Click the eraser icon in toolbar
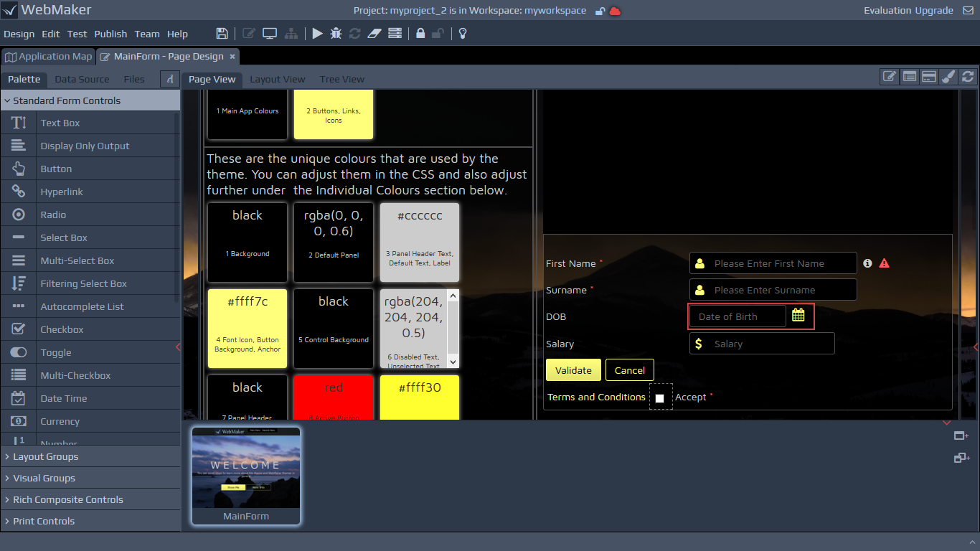The height and width of the screenshot is (551, 980). click(374, 34)
